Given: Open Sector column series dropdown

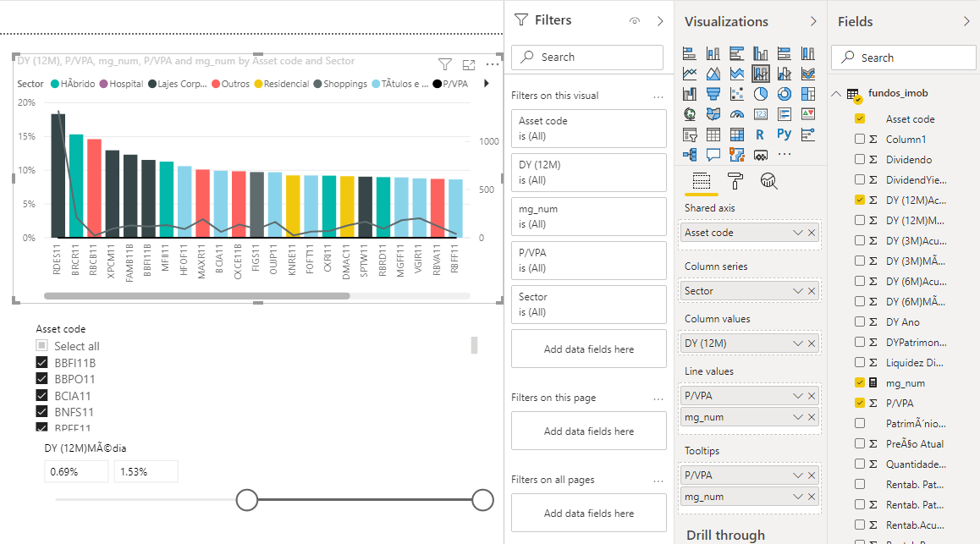Looking at the screenshot, I should 797,291.
